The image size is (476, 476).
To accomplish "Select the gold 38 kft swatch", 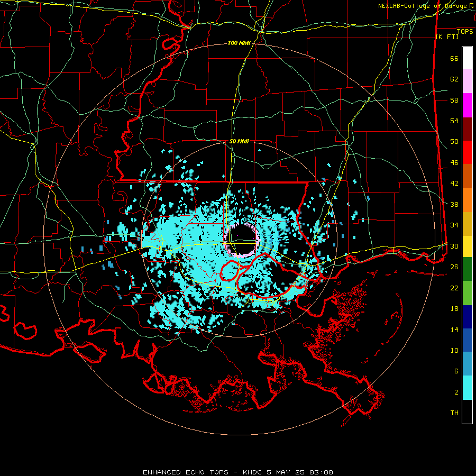I will pos(467,224).
